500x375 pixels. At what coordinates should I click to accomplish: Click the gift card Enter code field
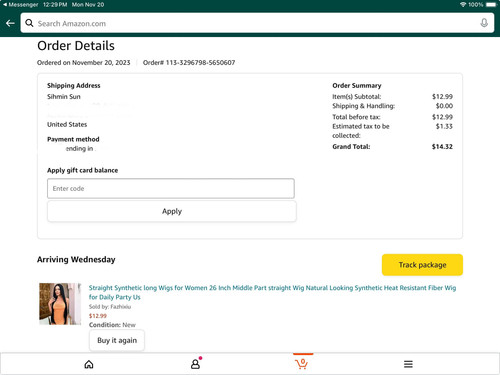click(x=171, y=189)
